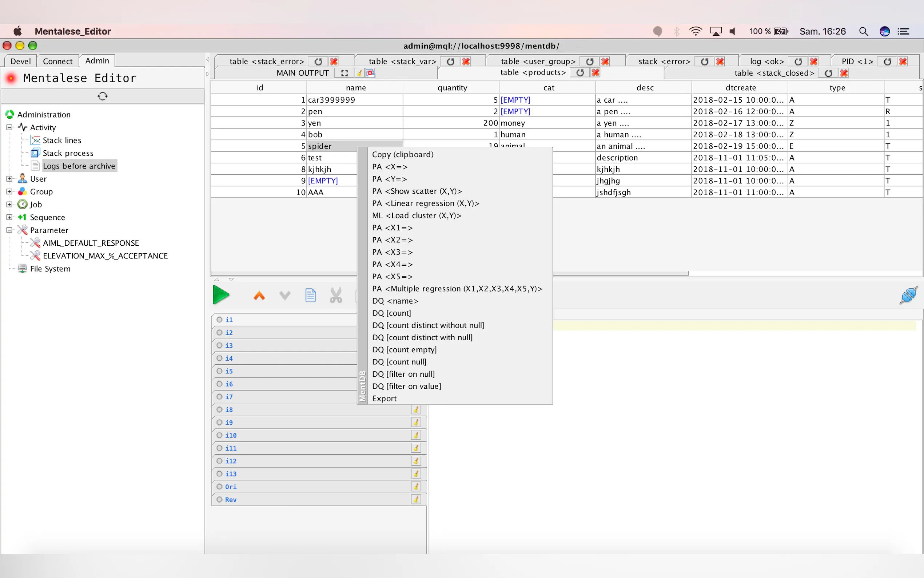Click the horizontal scrollbar under the table

tap(619, 273)
